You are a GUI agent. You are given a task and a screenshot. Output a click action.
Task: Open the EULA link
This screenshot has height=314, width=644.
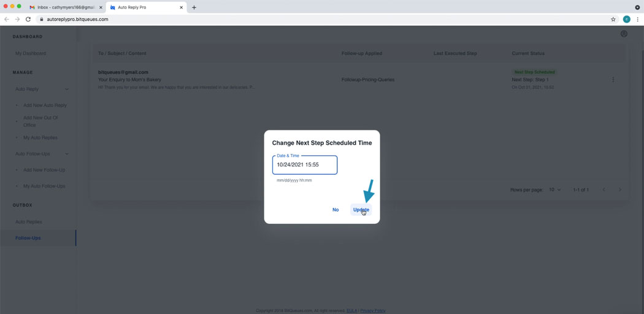click(351, 311)
